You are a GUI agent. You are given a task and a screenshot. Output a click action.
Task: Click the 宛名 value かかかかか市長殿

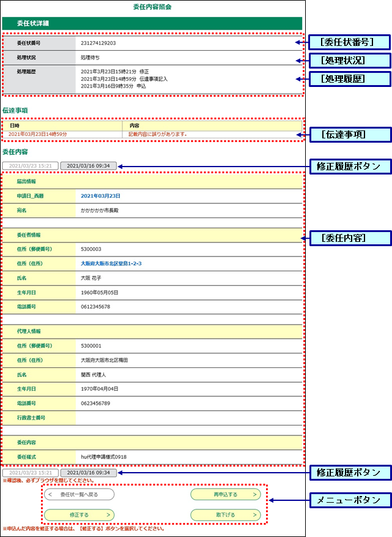(100, 210)
